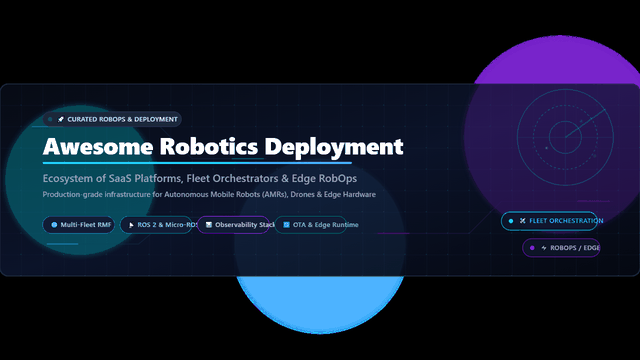Click the RobOps / Edge badge
Viewport: 640px width, 360px height.
[561, 248]
